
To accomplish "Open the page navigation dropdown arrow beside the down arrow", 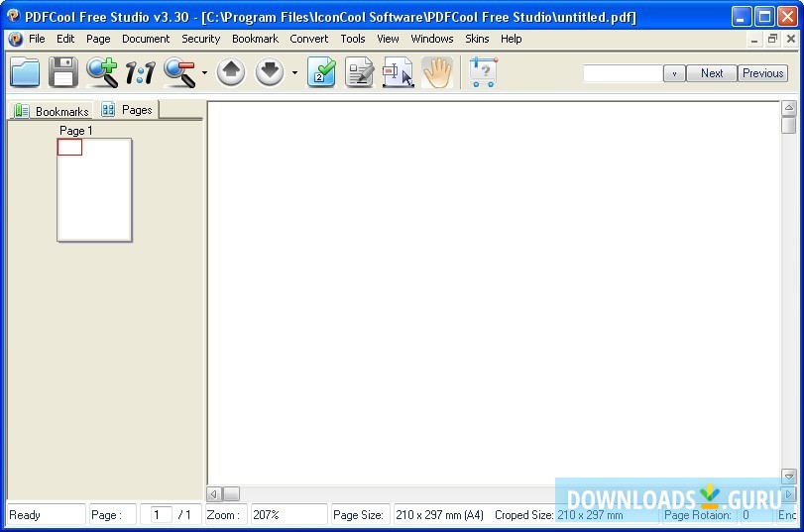I will [x=294, y=72].
